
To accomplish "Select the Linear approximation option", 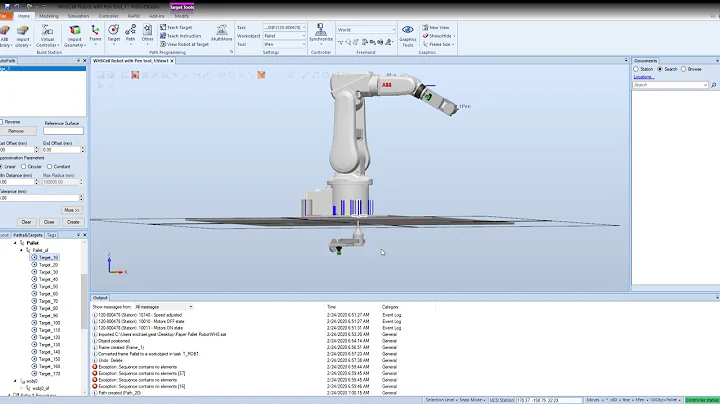I will coord(1,166).
